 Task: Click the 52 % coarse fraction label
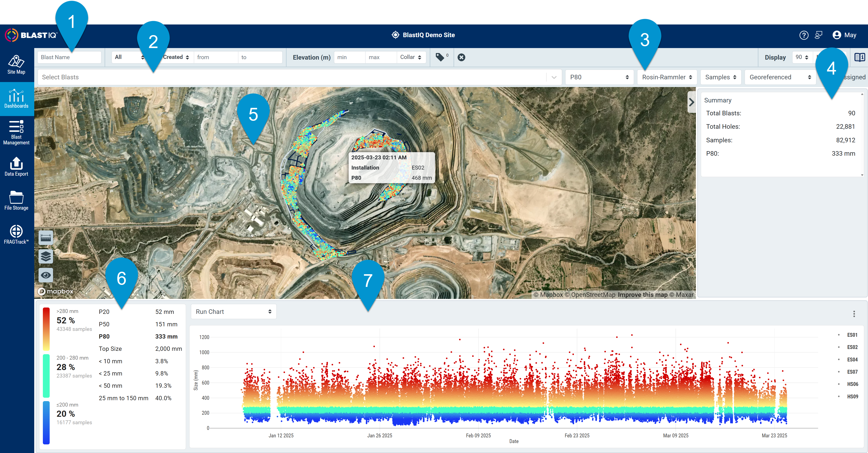tap(66, 321)
